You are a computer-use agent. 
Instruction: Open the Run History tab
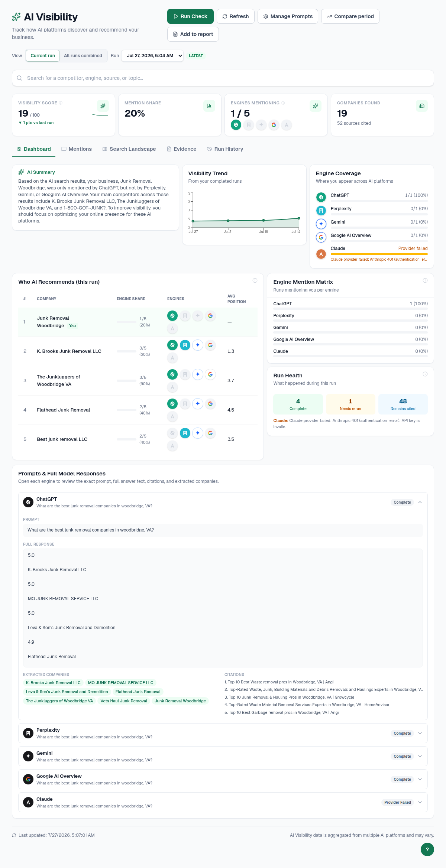(x=225, y=149)
